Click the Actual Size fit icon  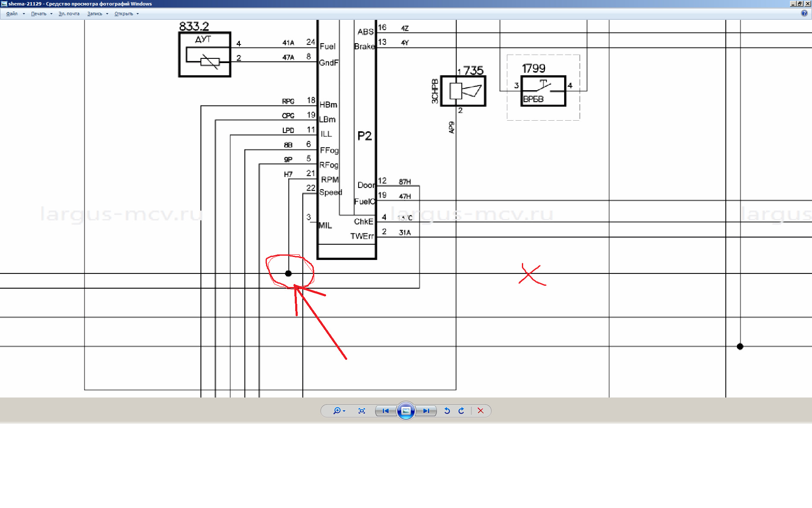[362, 411]
